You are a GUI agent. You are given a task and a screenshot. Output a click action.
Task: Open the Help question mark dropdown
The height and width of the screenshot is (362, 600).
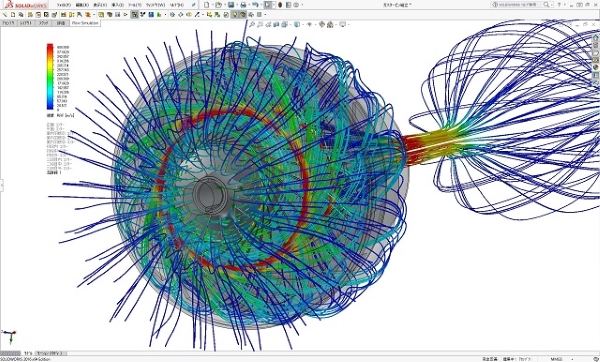tap(559, 5)
